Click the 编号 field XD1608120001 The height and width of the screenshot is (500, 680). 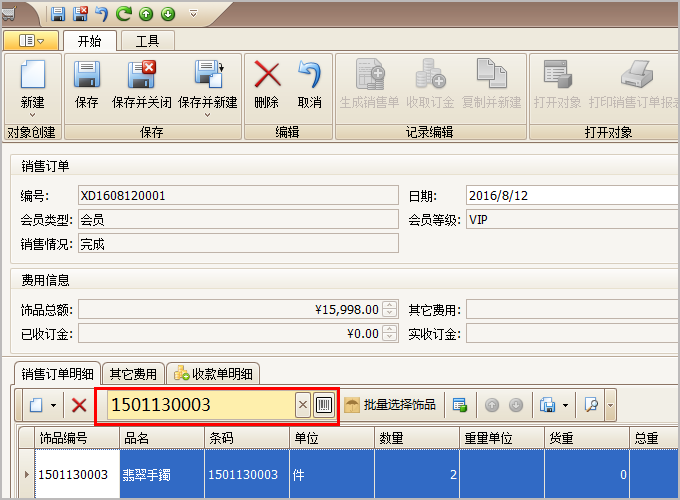[239, 196]
